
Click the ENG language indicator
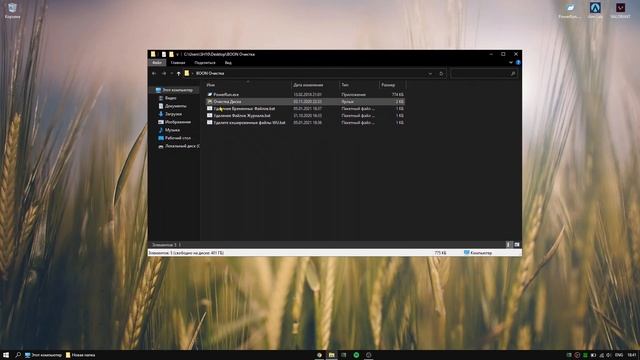coord(619,355)
